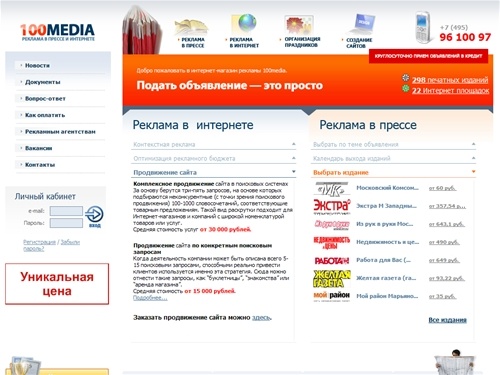Open price 'от 60 руб.' link

pyautogui.click(x=442, y=188)
